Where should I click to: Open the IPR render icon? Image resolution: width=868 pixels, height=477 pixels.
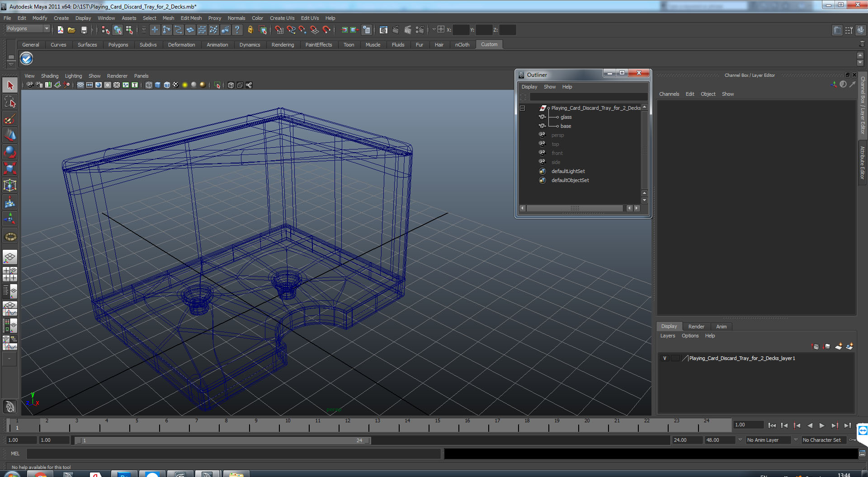click(408, 30)
